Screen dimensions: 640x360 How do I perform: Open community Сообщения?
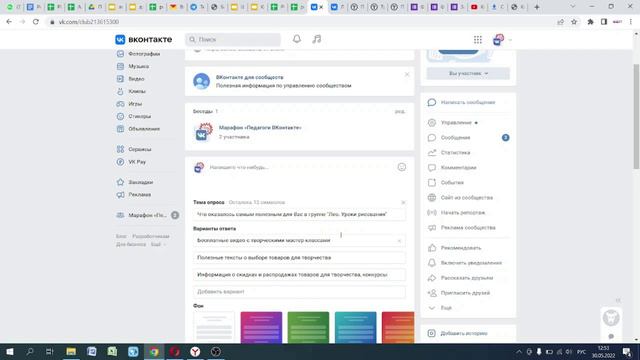[x=456, y=138]
